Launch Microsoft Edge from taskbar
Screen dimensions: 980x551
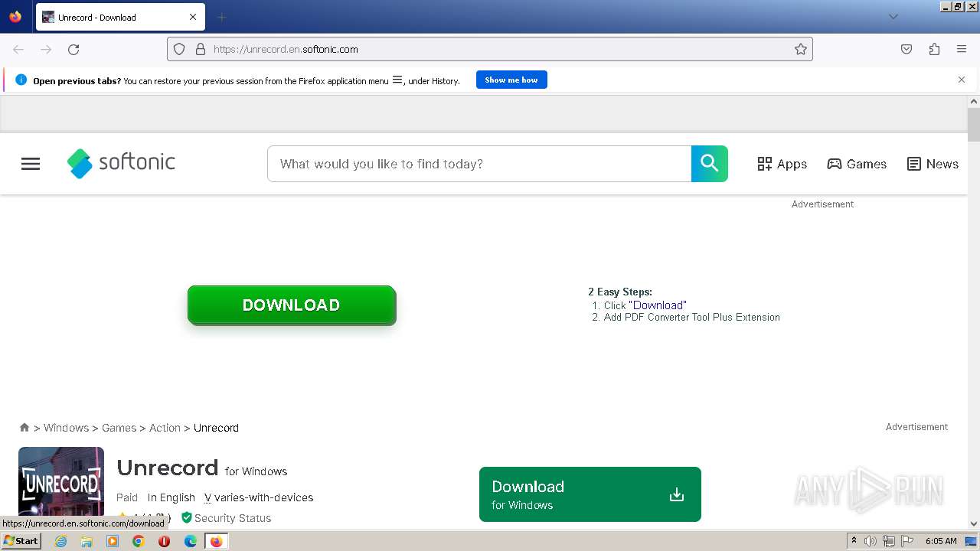pyautogui.click(x=191, y=541)
